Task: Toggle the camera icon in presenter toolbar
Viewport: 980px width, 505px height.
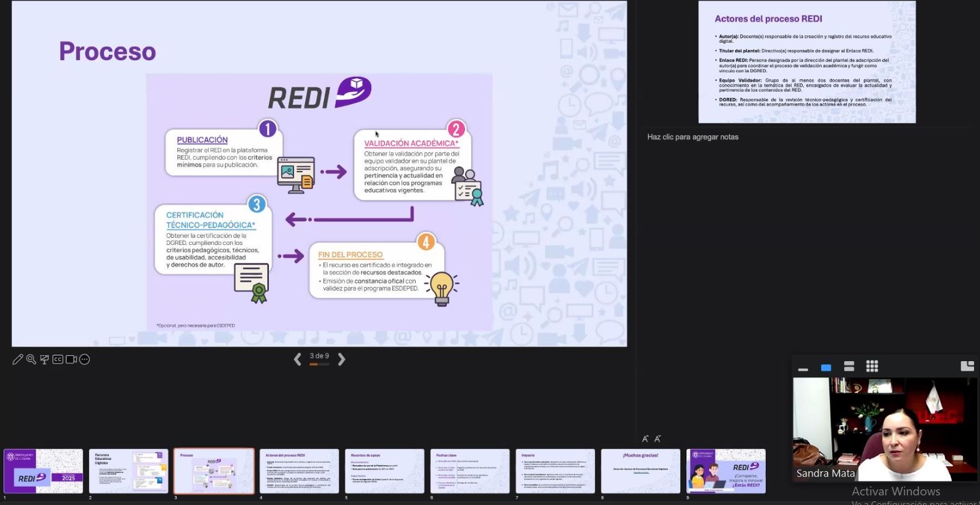Action: click(71, 359)
